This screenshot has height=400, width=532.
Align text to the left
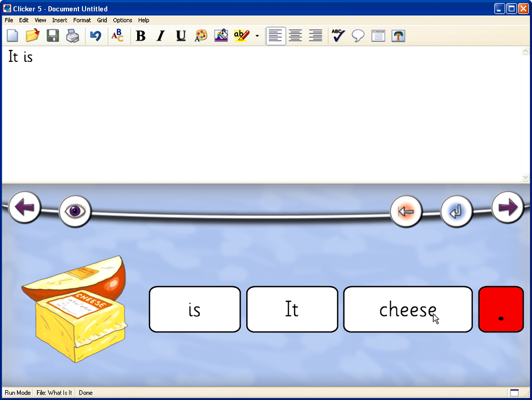click(275, 36)
